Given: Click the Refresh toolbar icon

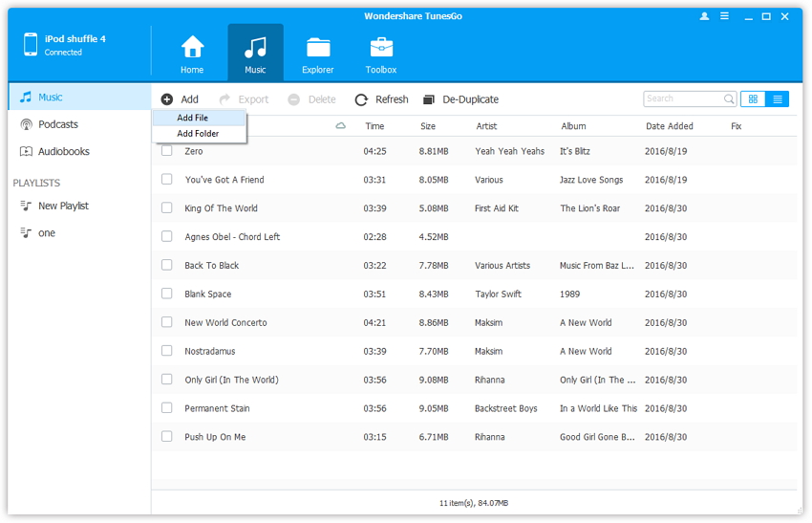Looking at the screenshot, I should point(361,99).
